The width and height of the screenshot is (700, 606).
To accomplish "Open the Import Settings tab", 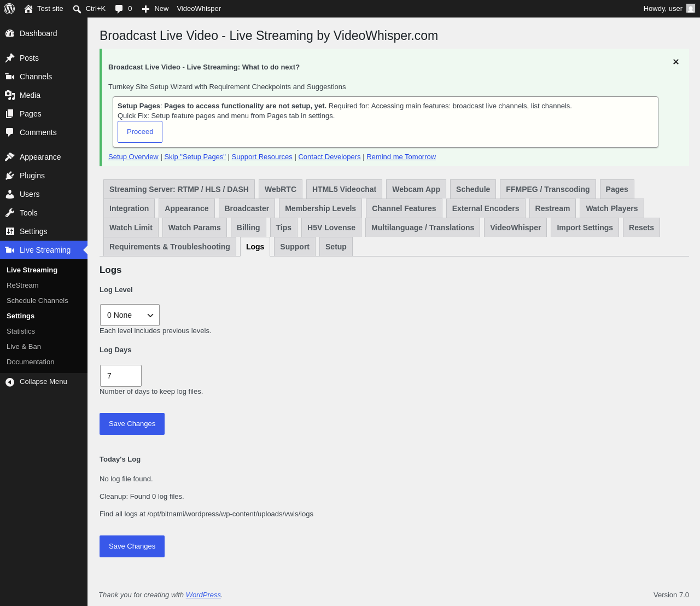I will tap(585, 228).
